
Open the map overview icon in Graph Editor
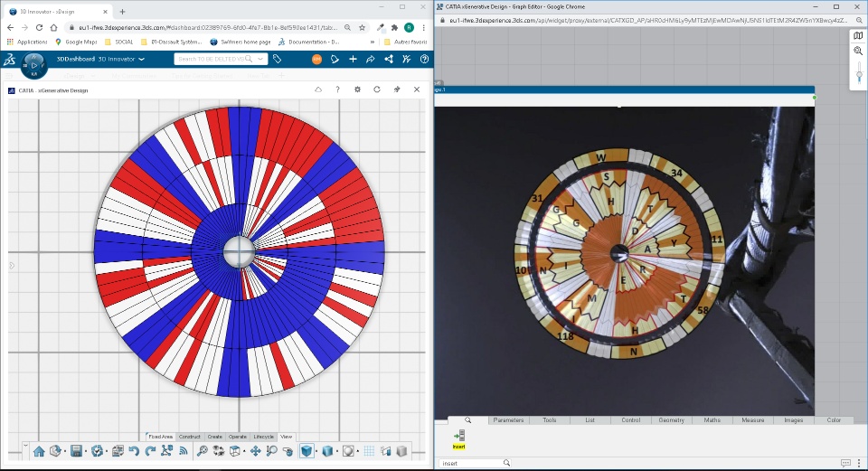point(858,35)
